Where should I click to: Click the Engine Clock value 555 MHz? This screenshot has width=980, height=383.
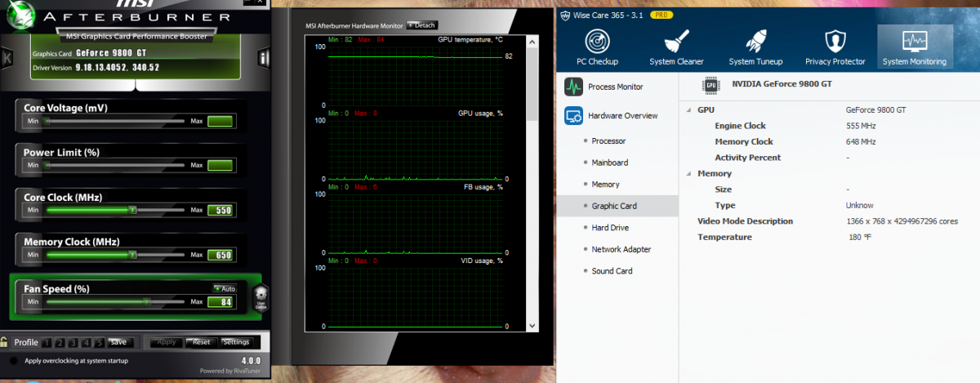click(861, 126)
